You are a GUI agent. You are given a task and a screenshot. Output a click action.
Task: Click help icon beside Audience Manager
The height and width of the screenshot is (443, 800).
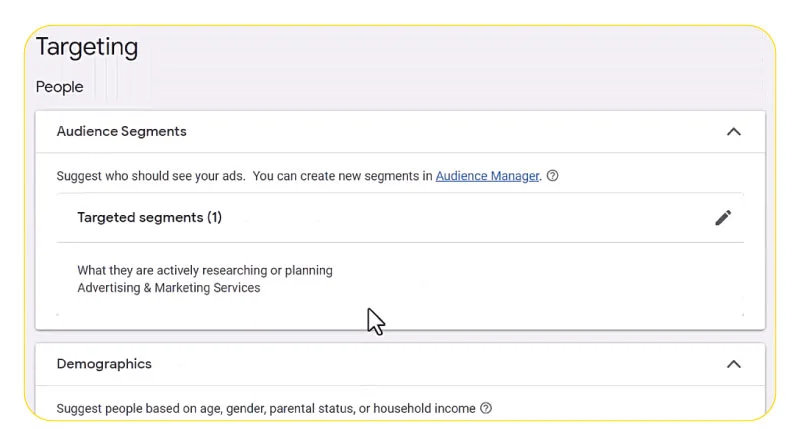coord(552,176)
